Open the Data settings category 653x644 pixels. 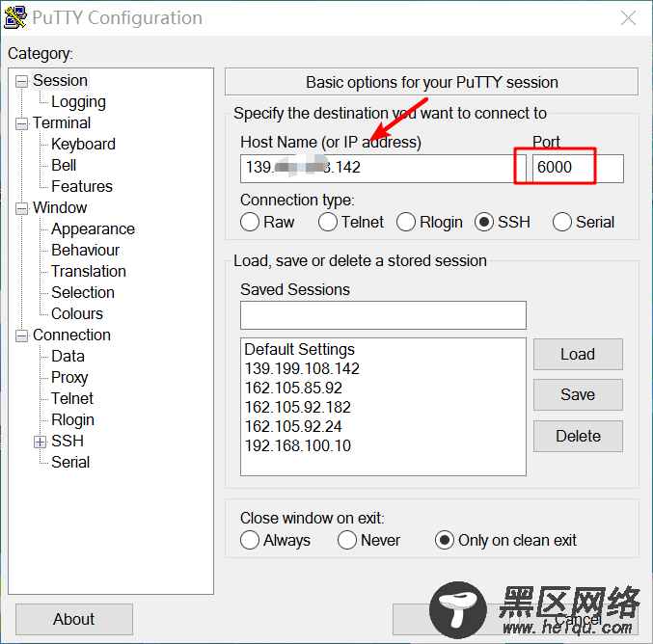coord(68,357)
